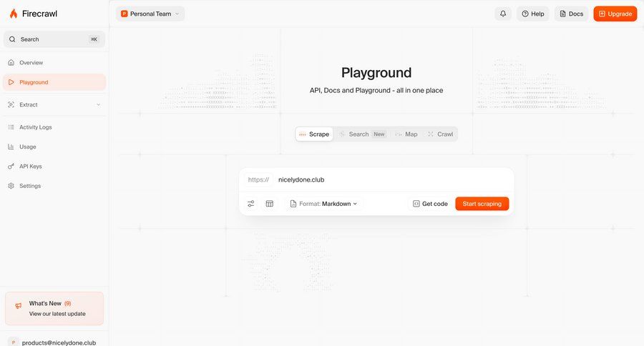This screenshot has height=346, width=644.
Task: Click the Start scraping button
Action: 482,204
